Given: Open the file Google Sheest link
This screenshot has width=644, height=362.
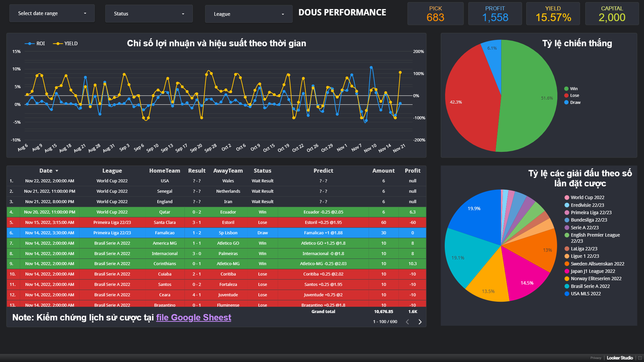Looking at the screenshot, I should click(x=194, y=317).
